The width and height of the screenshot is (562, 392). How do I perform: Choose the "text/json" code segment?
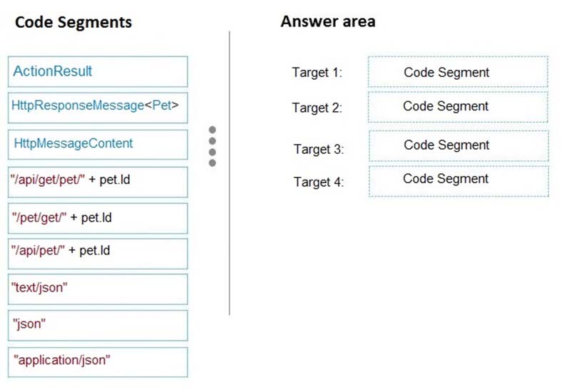[x=98, y=289]
